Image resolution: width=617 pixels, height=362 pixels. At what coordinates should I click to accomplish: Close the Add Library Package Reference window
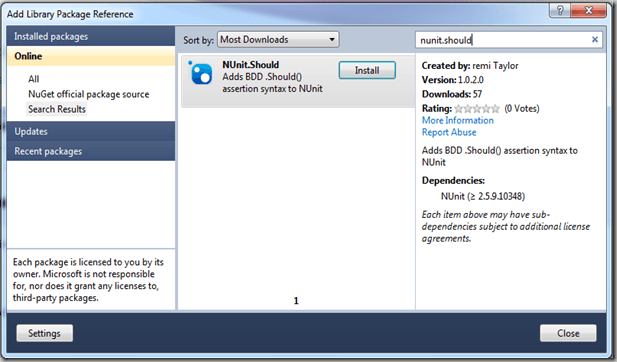588,11
